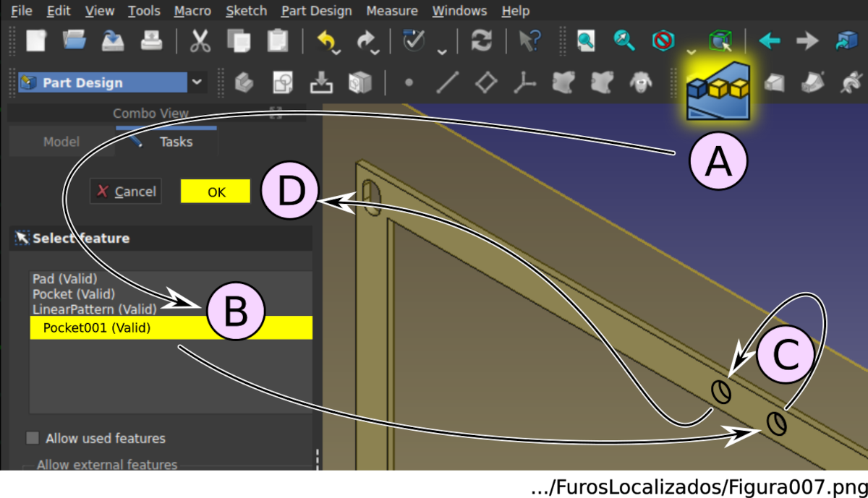Click the Combo View float toggle icon
The height and width of the screenshot is (498, 868).
pos(276,112)
